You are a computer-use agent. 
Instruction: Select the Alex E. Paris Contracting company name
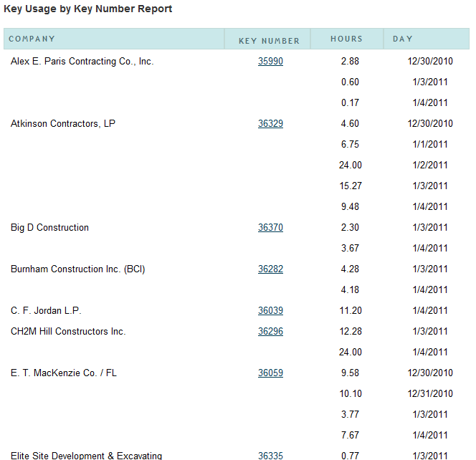pos(82,62)
